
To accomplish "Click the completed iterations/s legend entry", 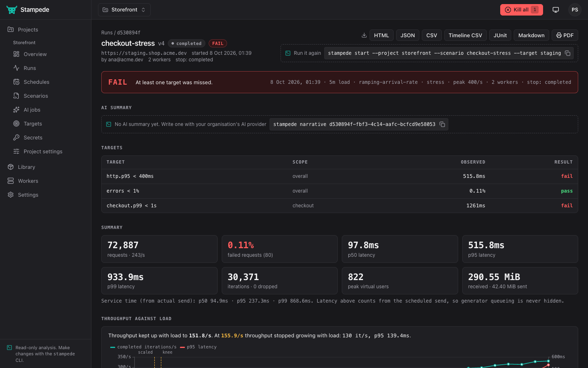I will [x=143, y=347].
